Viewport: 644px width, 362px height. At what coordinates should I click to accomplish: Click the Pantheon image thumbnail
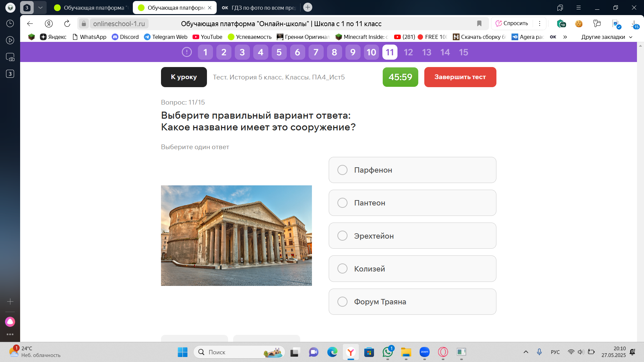[x=236, y=235]
